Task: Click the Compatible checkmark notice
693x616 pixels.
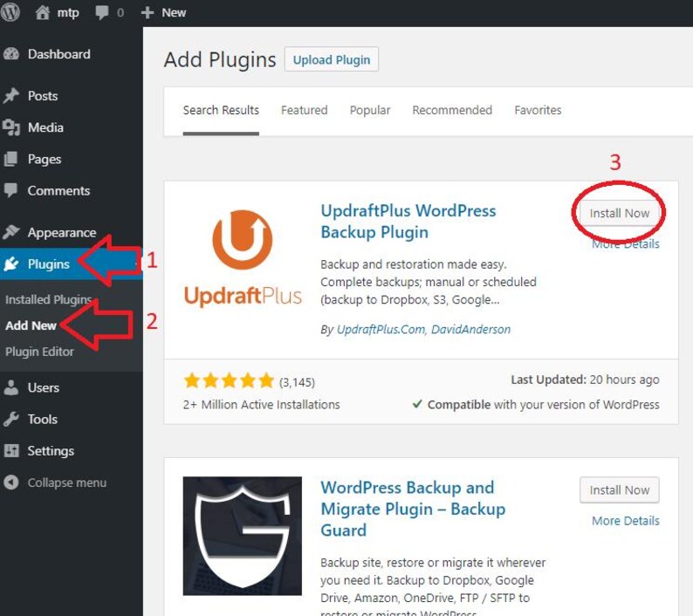Action: coord(535,405)
